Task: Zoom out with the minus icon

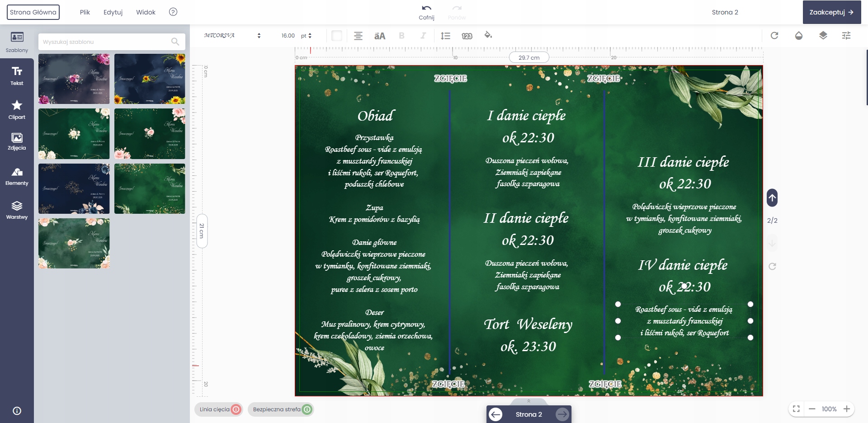Action: (812, 409)
